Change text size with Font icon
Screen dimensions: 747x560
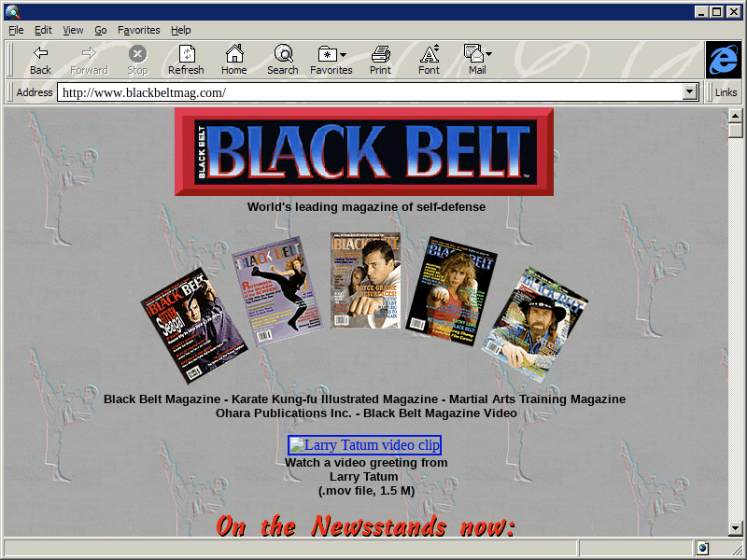coord(429,55)
